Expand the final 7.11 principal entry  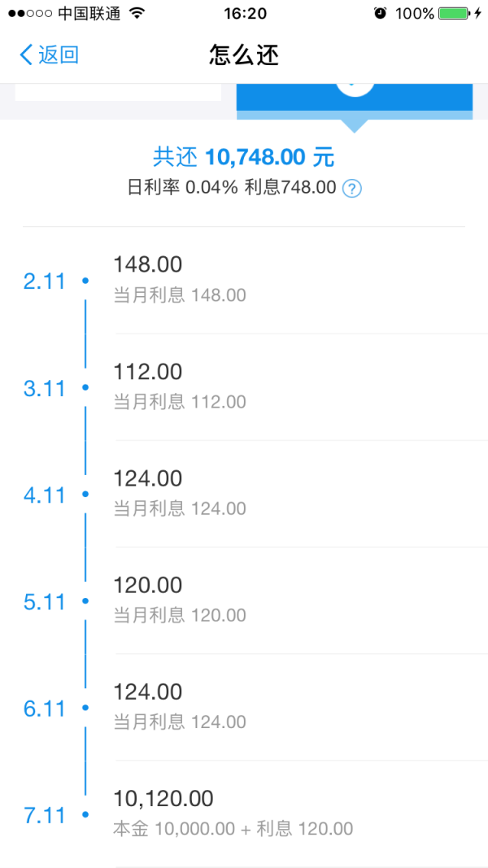click(244, 813)
